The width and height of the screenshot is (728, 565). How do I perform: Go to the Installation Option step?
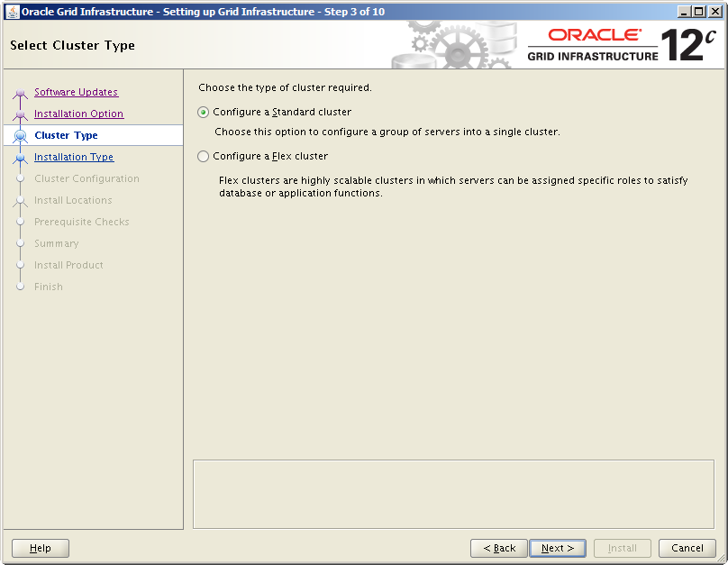(78, 114)
